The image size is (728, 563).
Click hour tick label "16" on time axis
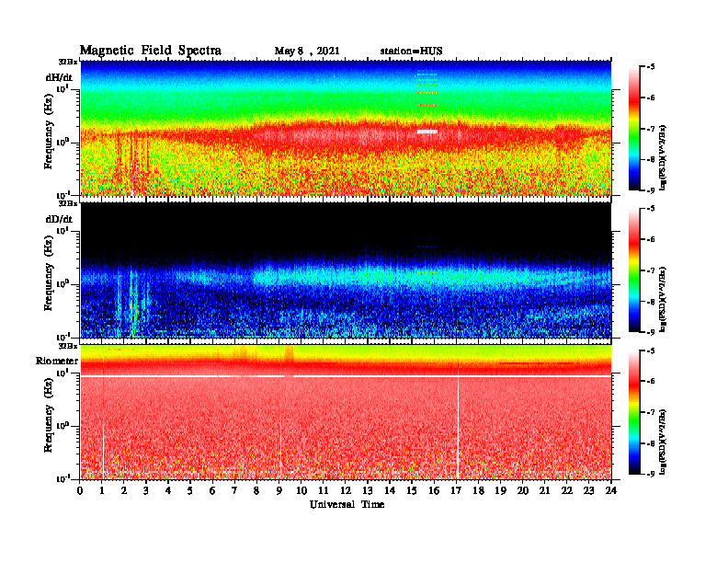pyautogui.click(x=434, y=491)
